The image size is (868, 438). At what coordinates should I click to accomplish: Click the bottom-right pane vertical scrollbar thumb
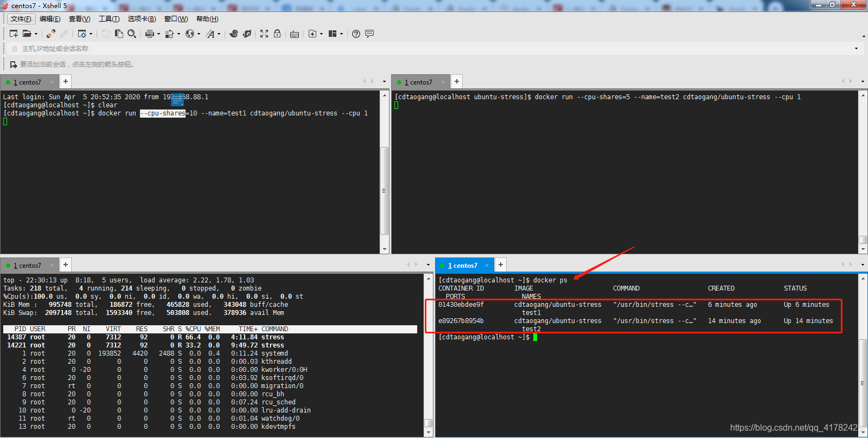pyautogui.click(x=863, y=383)
